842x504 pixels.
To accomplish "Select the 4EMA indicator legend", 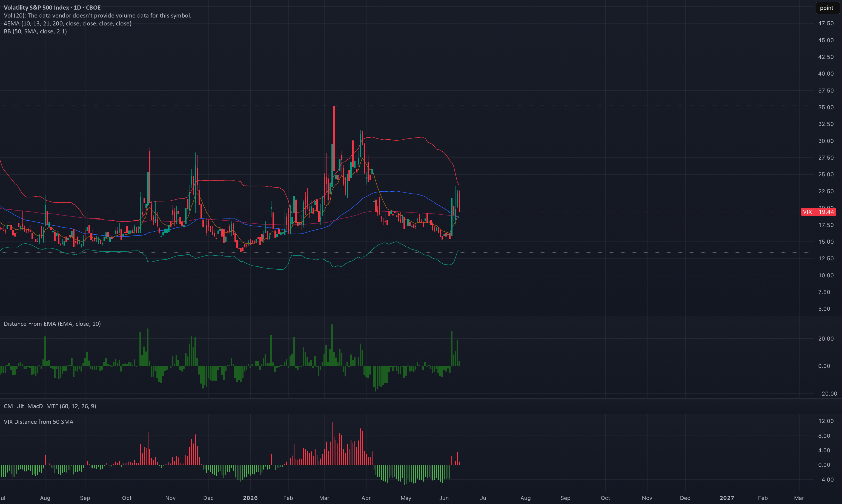I will (x=68, y=24).
